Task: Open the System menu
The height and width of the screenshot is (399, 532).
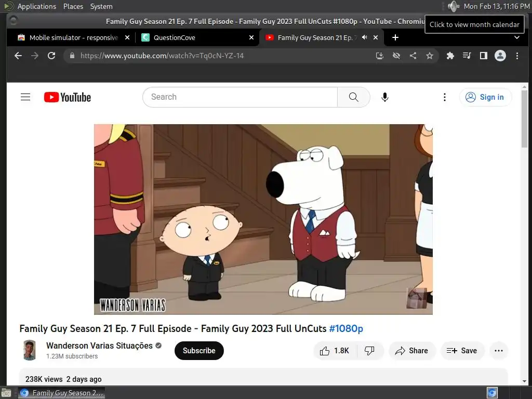Action: tap(101, 6)
